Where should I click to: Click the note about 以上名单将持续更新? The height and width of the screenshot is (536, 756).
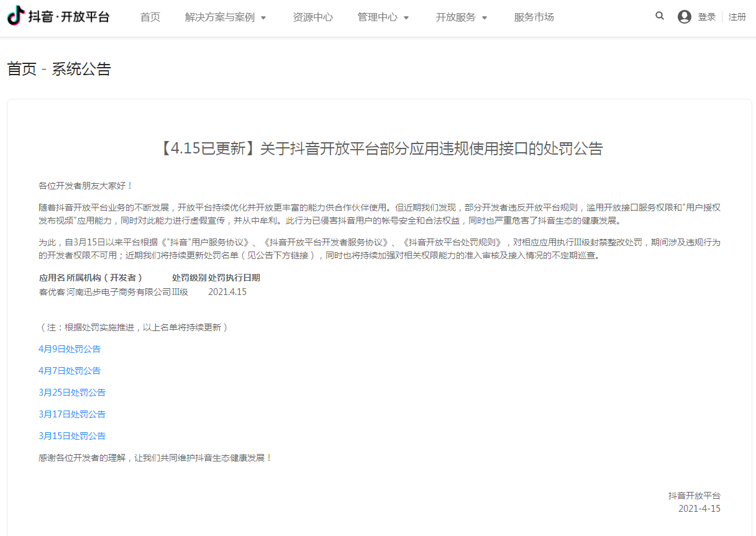(x=134, y=327)
